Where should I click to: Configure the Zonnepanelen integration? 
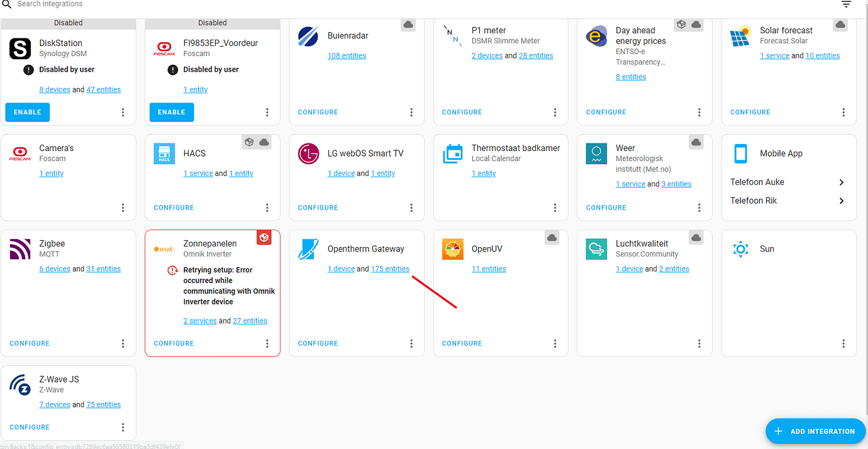click(174, 343)
